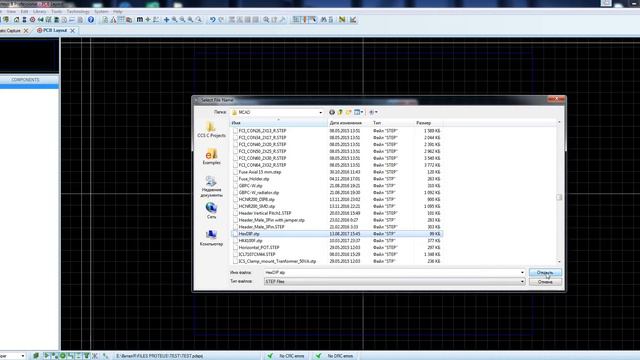The image size is (640, 360).
Task: Open the gear tools dropdown in the dialog toolbar
Action: 373,112
